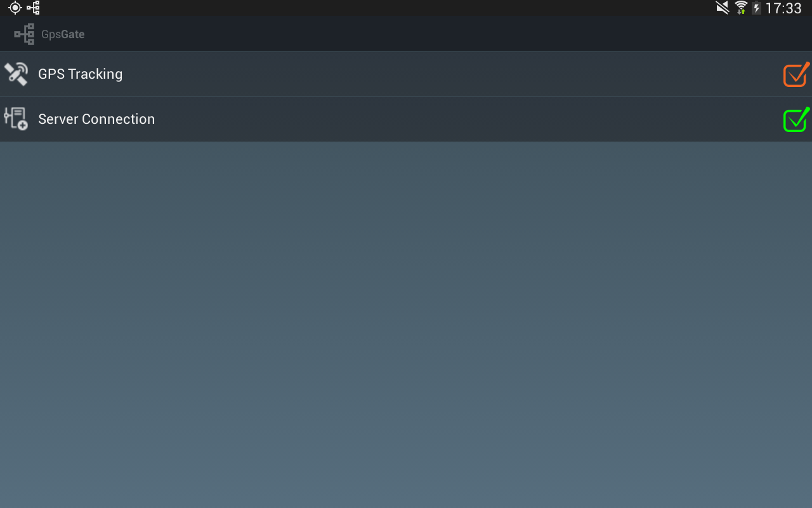Tap the satellite icon beside GPS Tracking

(x=16, y=74)
